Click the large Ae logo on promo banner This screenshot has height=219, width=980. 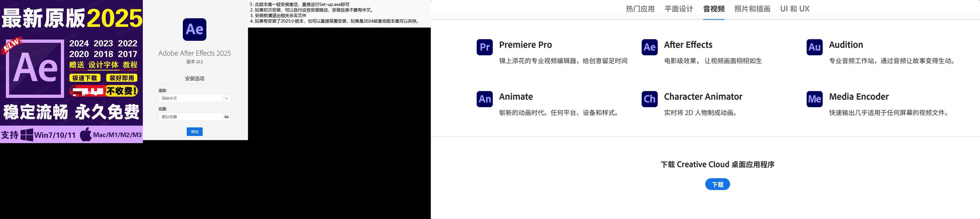[x=35, y=68]
